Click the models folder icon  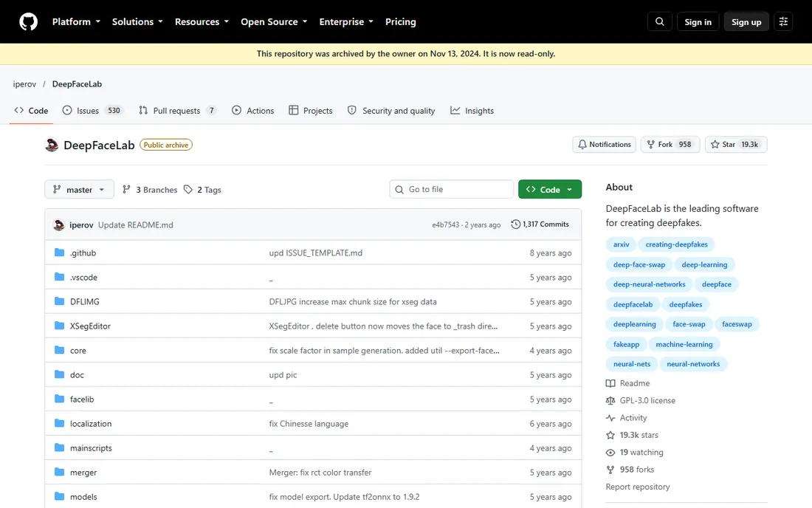pos(60,496)
